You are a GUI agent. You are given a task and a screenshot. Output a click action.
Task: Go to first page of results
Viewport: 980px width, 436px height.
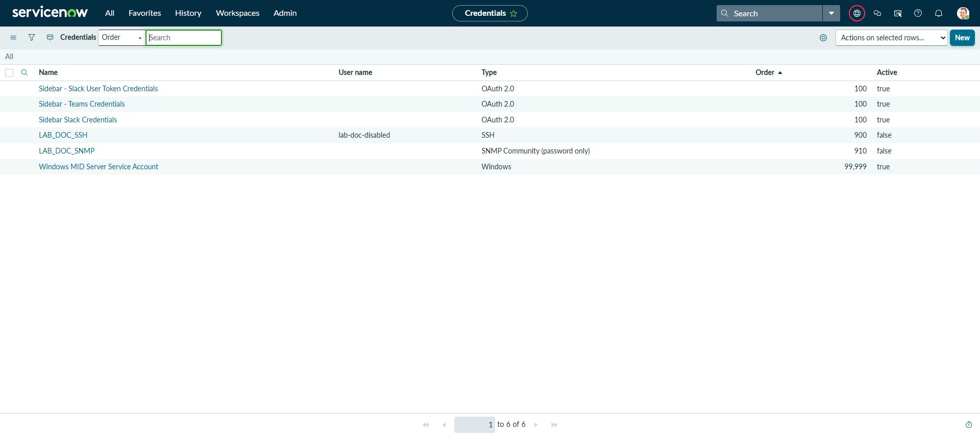coord(426,425)
